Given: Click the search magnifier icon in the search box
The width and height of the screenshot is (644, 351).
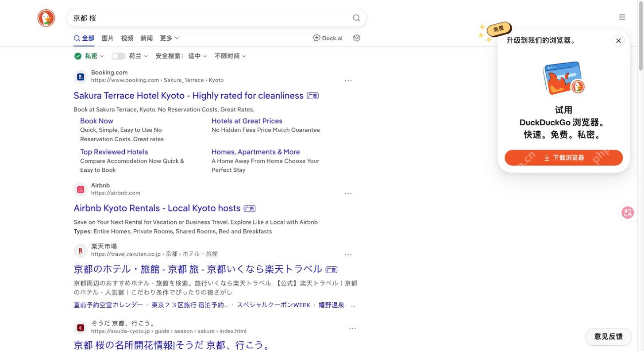Looking at the screenshot, I should point(356,18).
